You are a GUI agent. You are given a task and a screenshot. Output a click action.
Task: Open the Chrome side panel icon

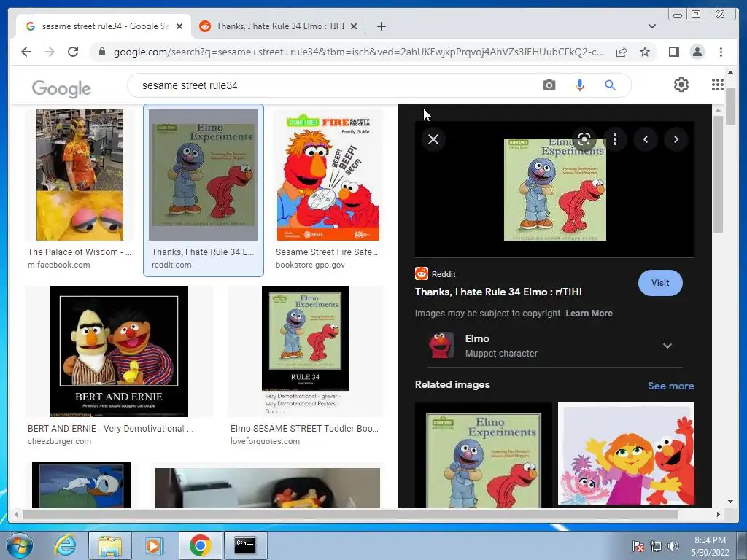673,52
